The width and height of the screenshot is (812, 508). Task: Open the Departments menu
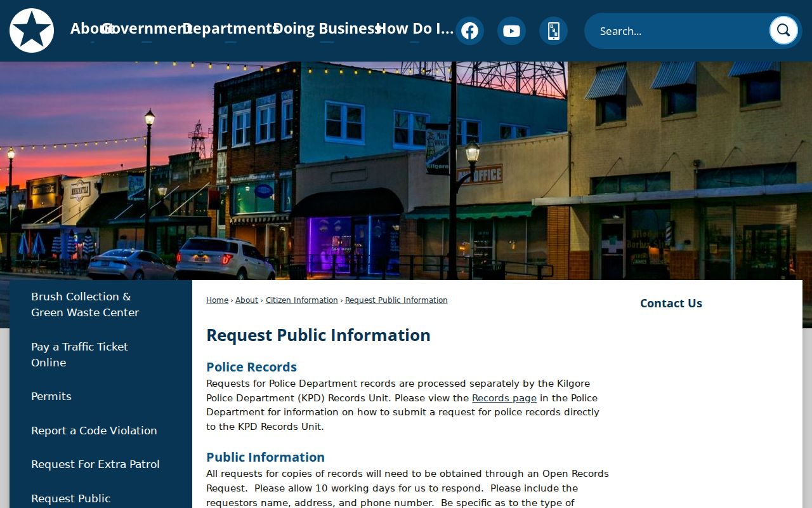tap(230, 29)
